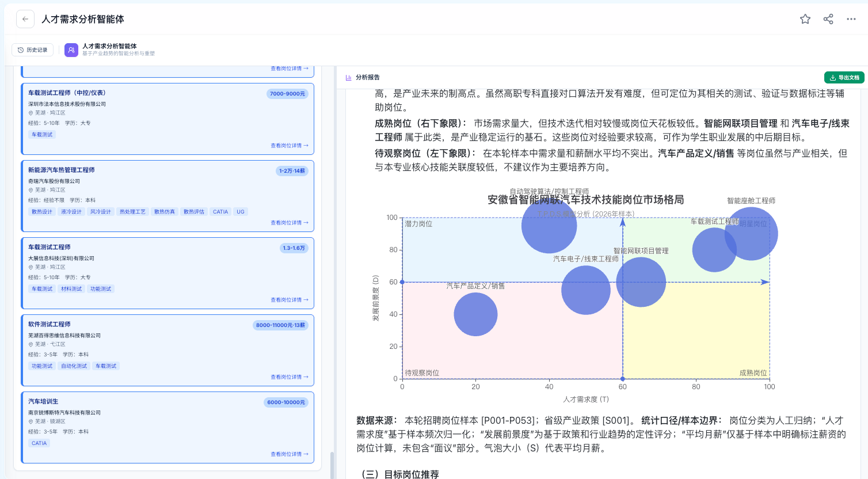Click the 8000-11000元·13薪 salary badge
Viewport: 868px width, 479px height.
click(x=280, y=325)
